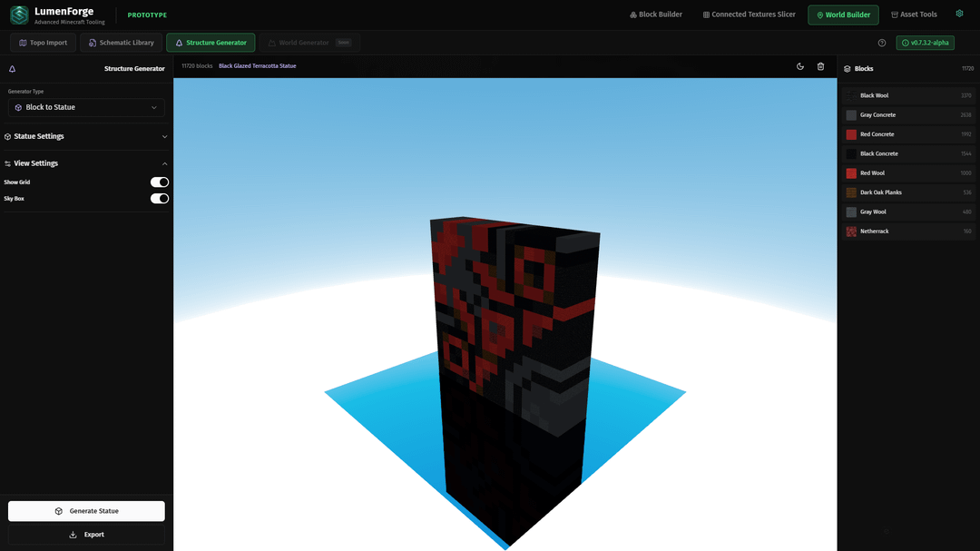Click the trash delete icon
The image size is (980, 551).
coord(820,66)
